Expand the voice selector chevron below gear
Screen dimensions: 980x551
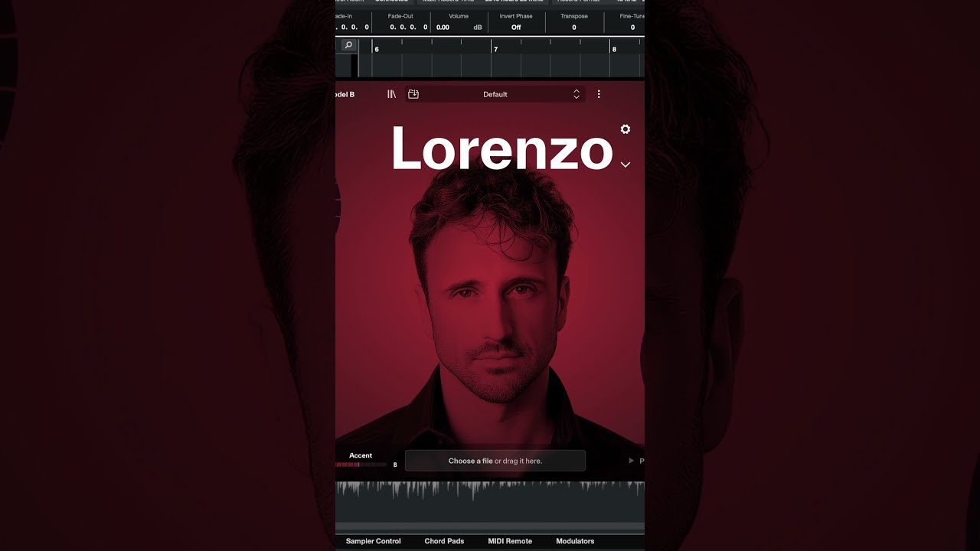tap(626, 165)
